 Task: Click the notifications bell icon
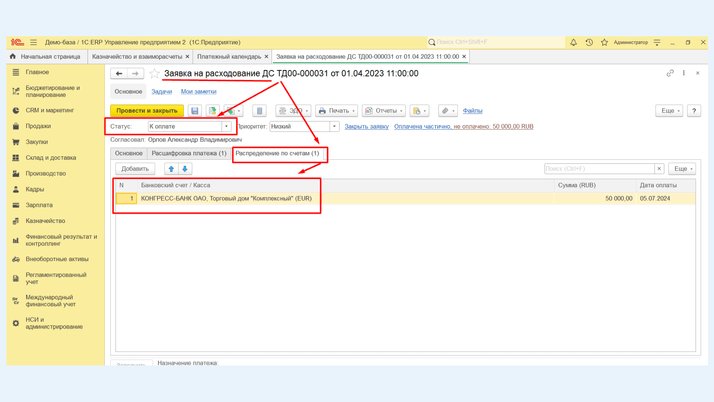coord(573,42)
